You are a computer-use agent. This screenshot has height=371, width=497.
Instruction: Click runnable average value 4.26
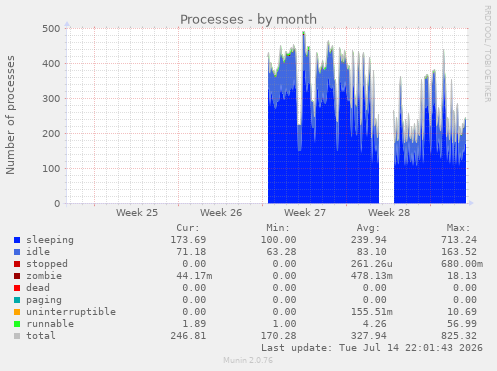point(375,324)
